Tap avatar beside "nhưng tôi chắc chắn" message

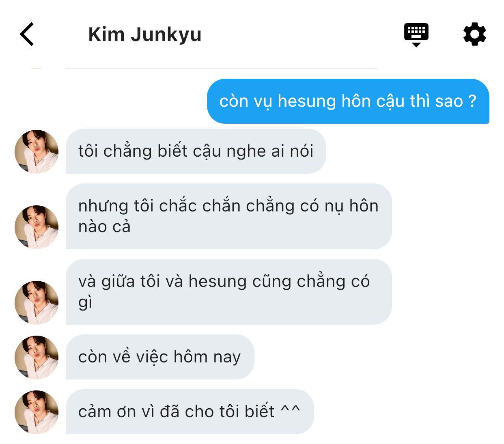37,227
